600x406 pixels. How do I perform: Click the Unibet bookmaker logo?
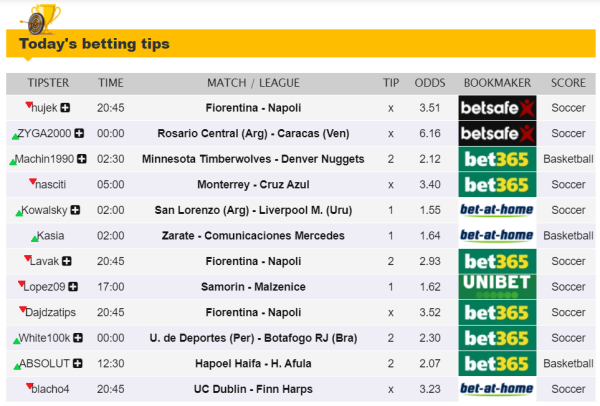[497, 286]
